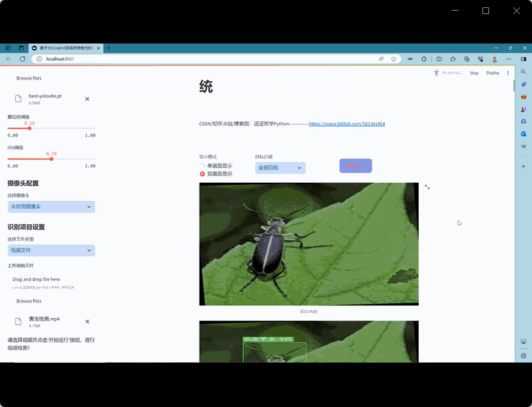The image size is (532, 407).
Task: Open the bilibili space link
Action: (347, 124)
